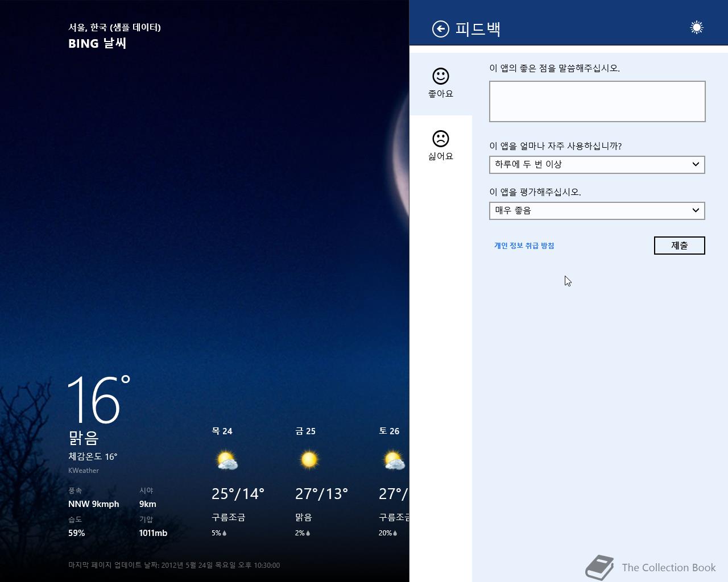Click the KWeather provider label
This screenshot has height=582, width=728.
click(x=84, y=471)
